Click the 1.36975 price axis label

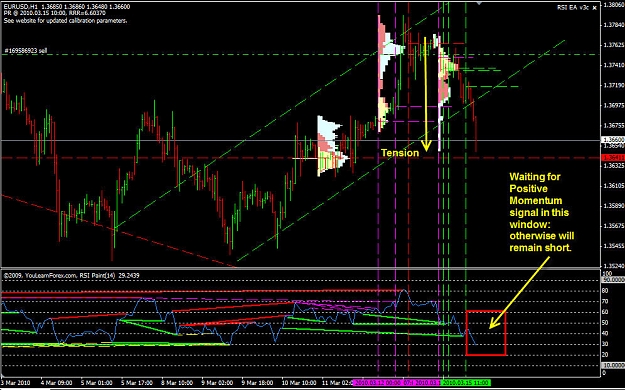[614, 105]
